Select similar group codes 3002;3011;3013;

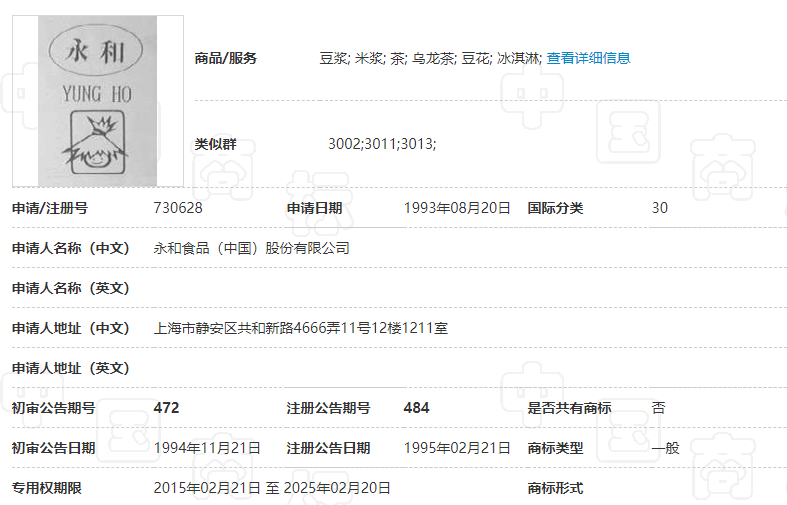click(382, 144)
